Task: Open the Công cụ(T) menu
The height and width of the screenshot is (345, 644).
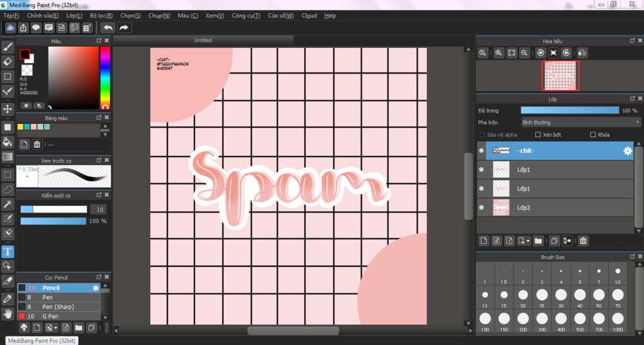Action: 246,16
